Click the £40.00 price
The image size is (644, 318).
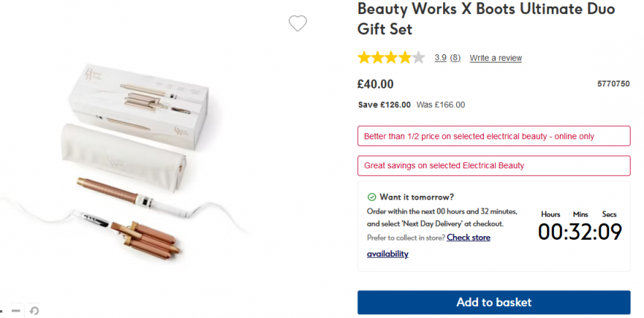[376, 84]
